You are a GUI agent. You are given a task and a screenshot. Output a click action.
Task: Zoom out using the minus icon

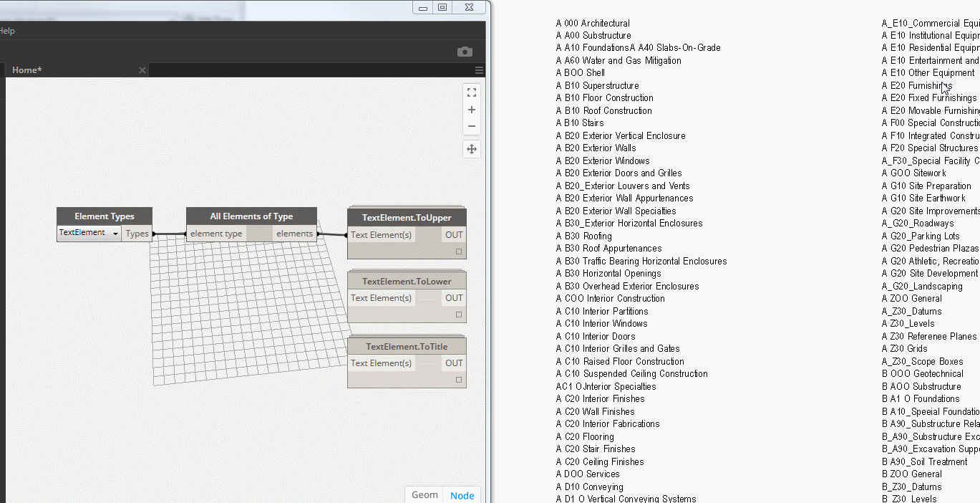pyautogui.click(x=471, y=125)
